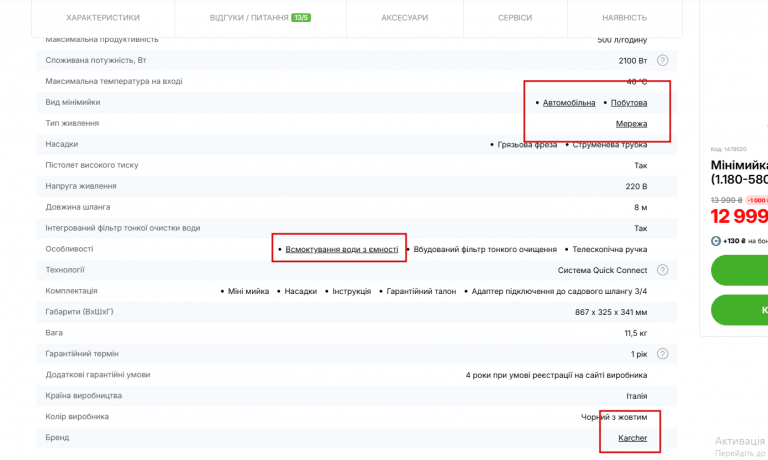The image size is (768, 460).
Task: Click the Інструкція item text
Action: (351, 291)
